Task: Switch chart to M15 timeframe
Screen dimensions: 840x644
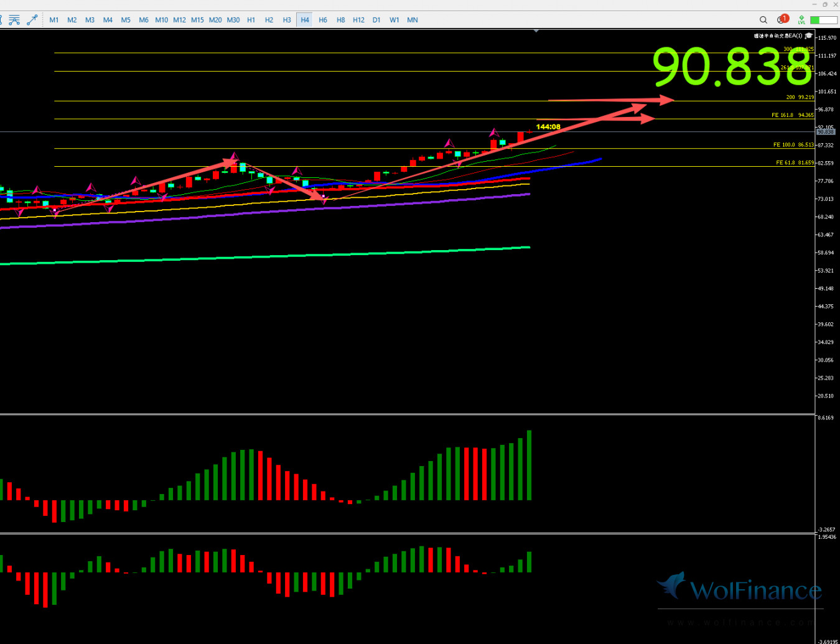Action: (x=197, y=20)
